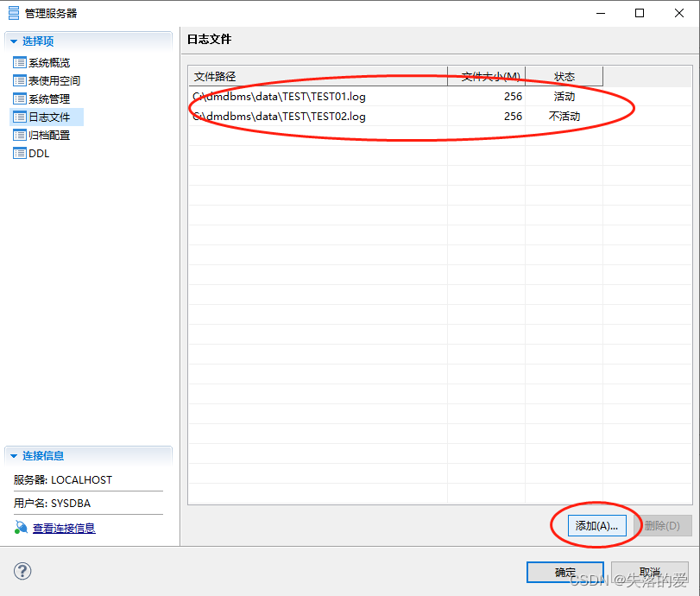Minimize the 管理服务器 window
The width and height of the screenshot is (700, 596).
601,13
